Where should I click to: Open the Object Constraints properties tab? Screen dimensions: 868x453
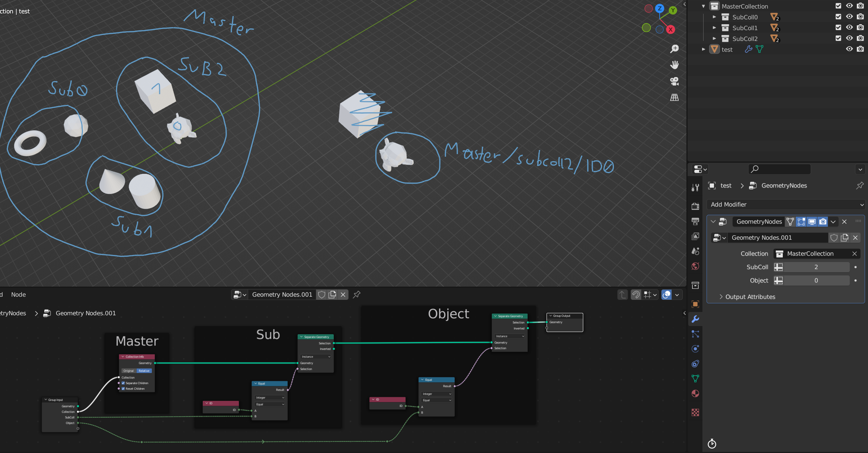(x=695, y=364)
